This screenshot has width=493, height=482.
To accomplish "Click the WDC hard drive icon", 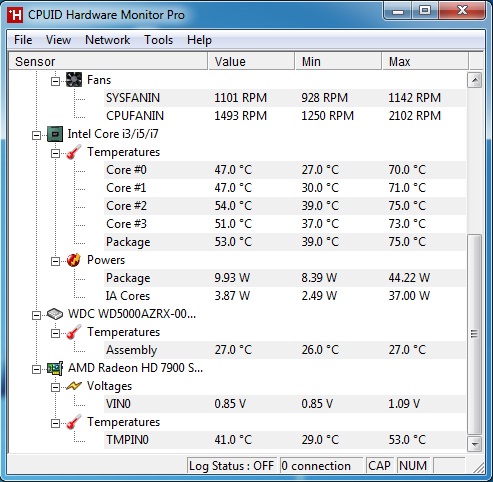I will (55, 314).
